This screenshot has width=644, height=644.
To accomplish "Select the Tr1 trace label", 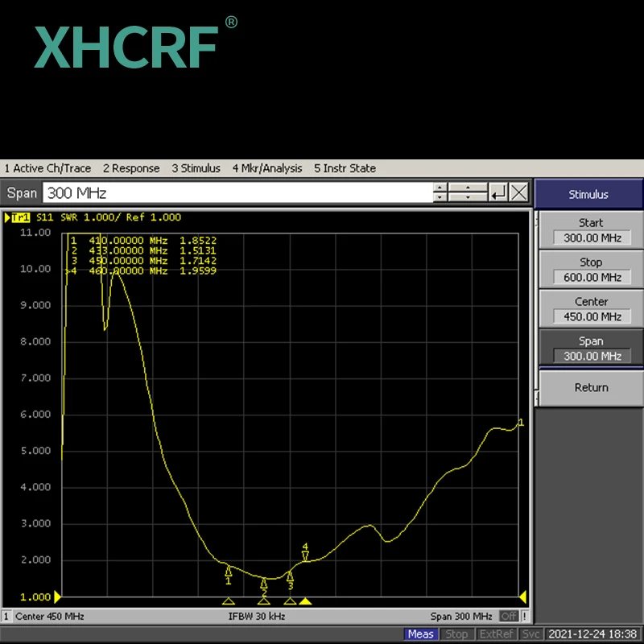I will pyautogui.click(x=20, y=217).
